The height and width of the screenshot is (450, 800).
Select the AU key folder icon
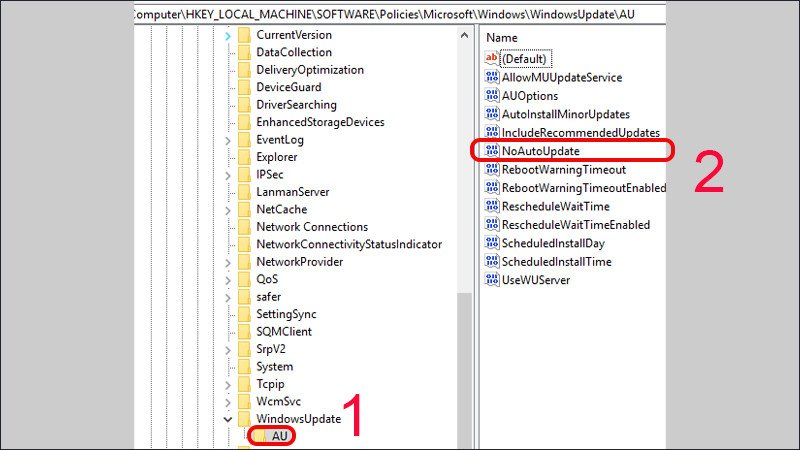click(x=259, y=436)
